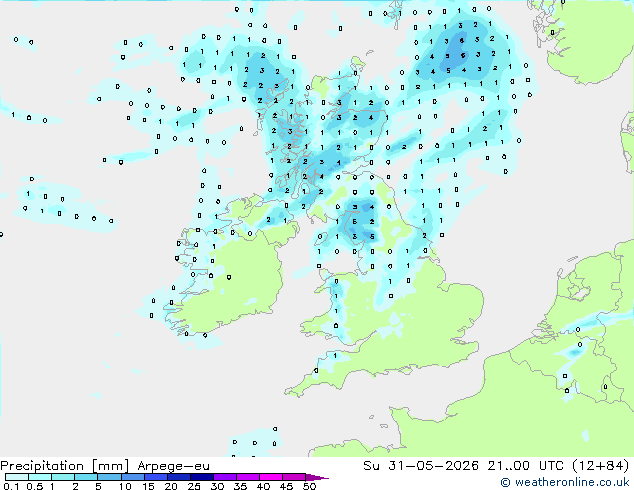Click the legend scale label "45"
This screenshot has height=490, width=634.
click(x=286, y=486)
